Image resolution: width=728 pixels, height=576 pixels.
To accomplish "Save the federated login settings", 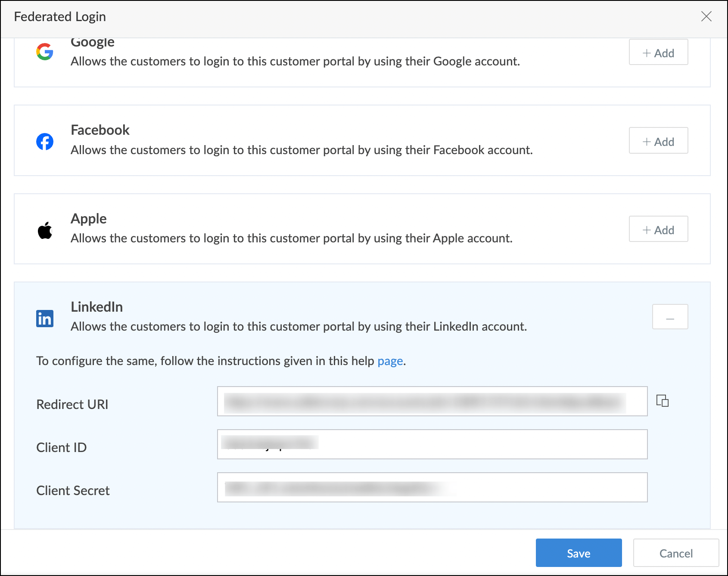I will pos(579,553).
